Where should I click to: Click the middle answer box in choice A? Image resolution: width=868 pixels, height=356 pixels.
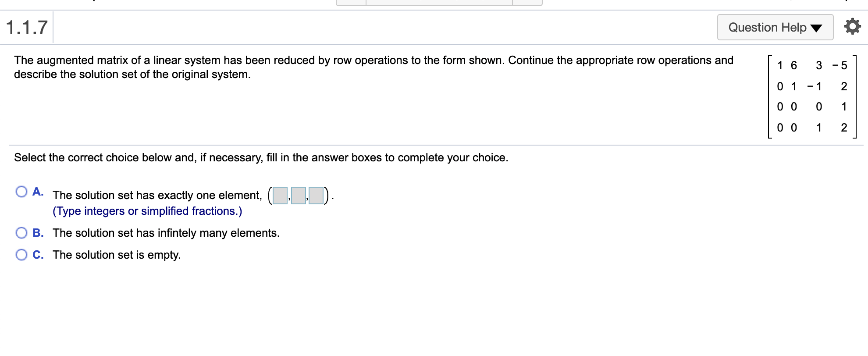298,196
